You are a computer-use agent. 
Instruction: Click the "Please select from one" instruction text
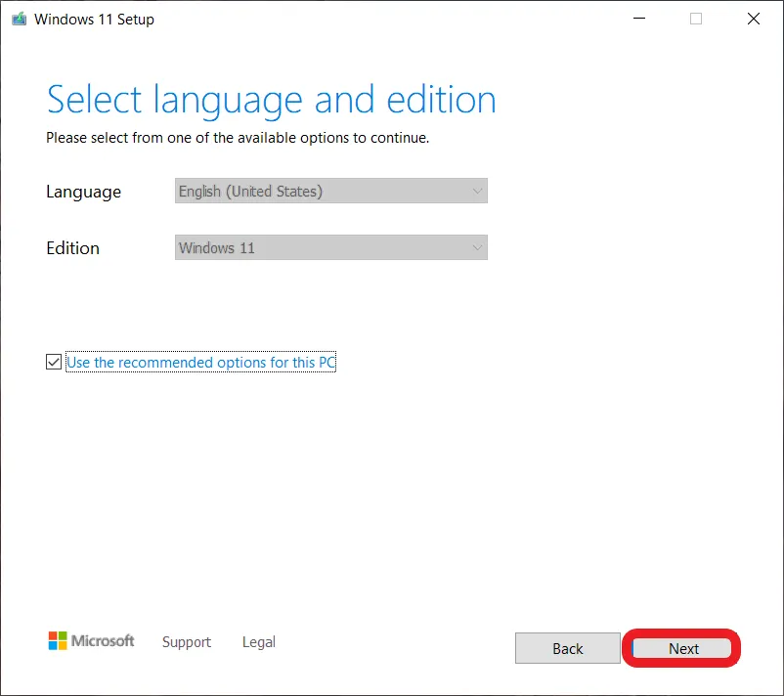(238, 138)
